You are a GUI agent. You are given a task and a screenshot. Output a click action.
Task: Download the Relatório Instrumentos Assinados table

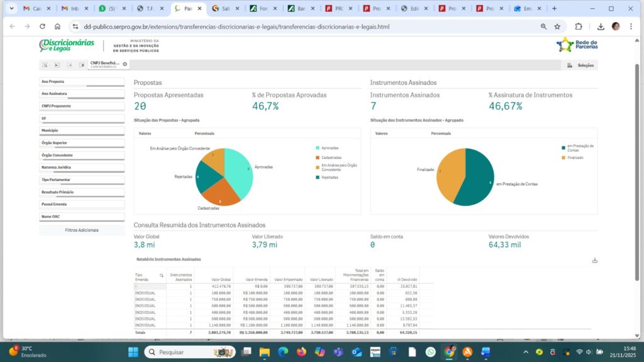[594, 260]
